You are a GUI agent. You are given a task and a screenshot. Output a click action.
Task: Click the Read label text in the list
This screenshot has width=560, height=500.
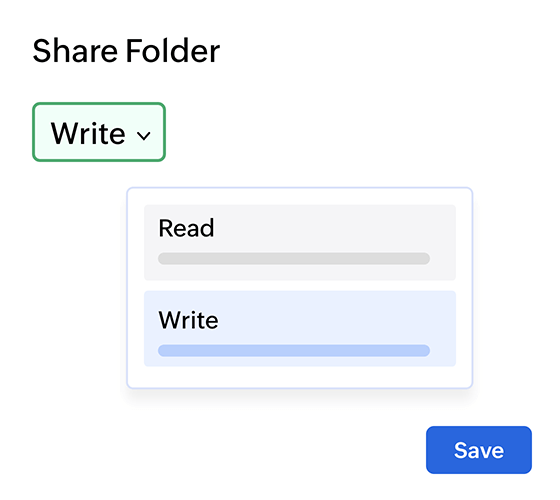pyautogui.click(x=186, y=228)
